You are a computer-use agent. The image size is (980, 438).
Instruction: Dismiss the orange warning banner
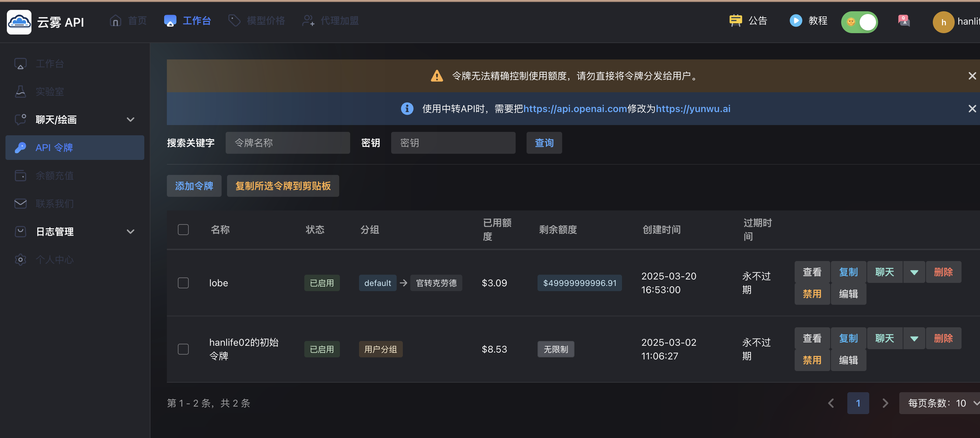(x=972, y=76)
